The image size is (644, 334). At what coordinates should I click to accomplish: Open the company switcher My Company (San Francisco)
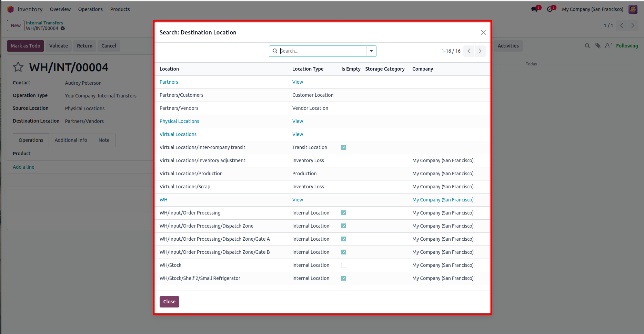(x=593, y=9)
